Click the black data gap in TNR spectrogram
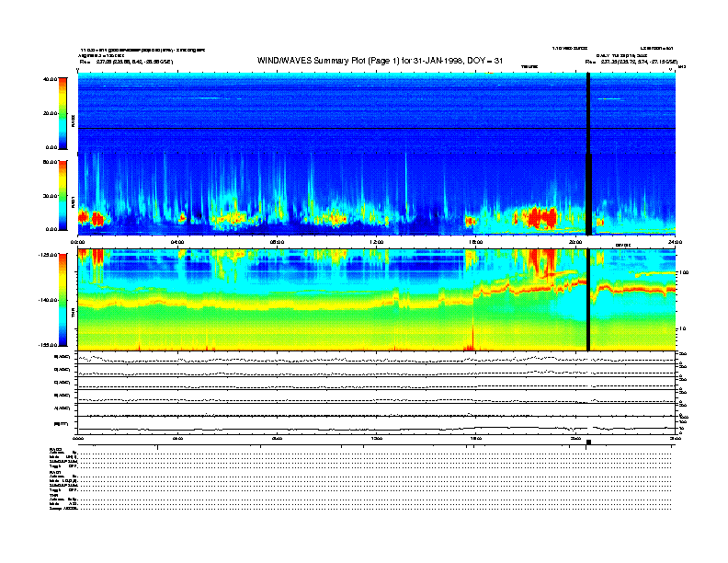 [588, 300]
